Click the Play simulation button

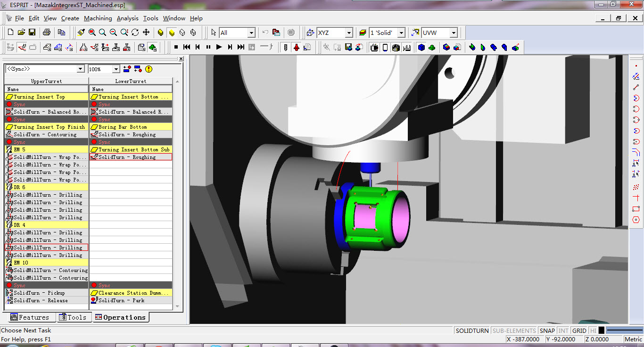[219, 47]
